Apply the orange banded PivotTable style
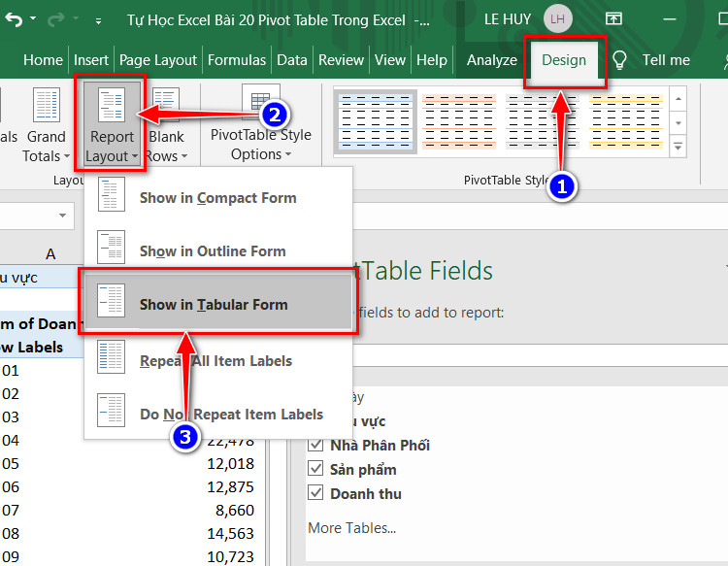The image size is (728, 566). 459,121
